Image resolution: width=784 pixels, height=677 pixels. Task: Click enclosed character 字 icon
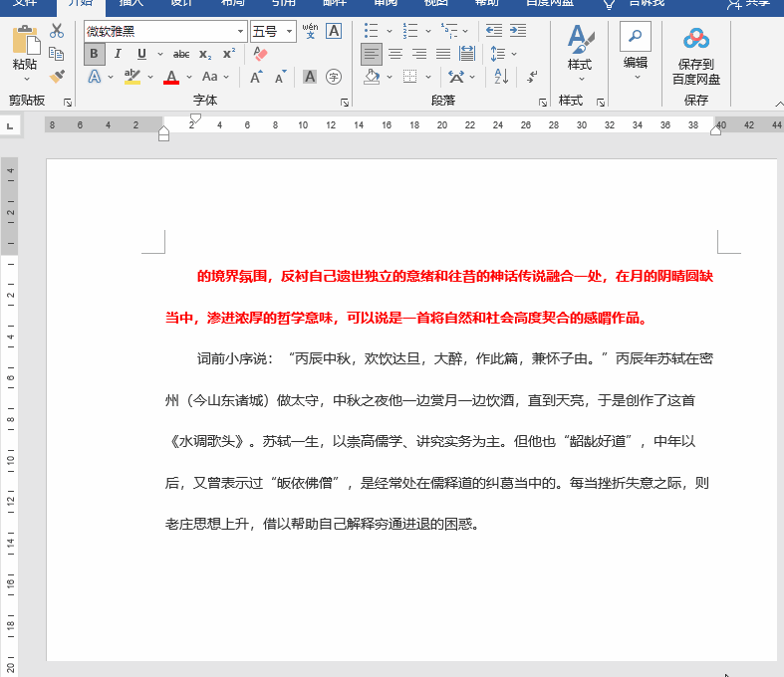tap(334, 77)
